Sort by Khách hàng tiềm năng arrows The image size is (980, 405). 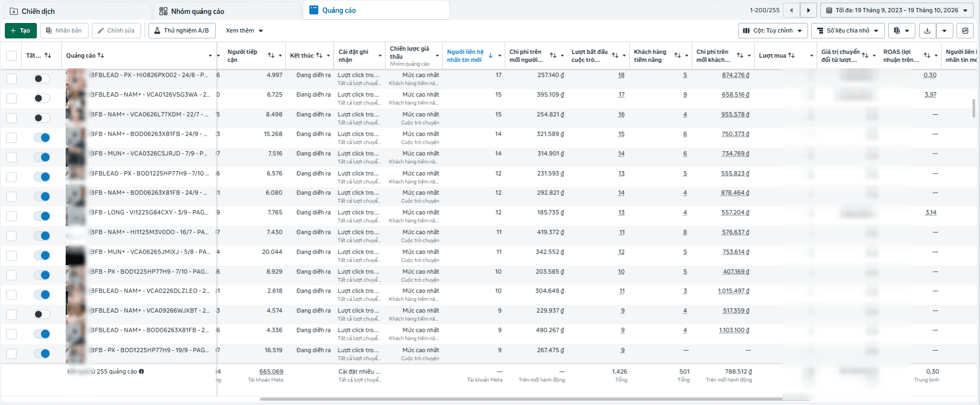click(x=678, y=55)
